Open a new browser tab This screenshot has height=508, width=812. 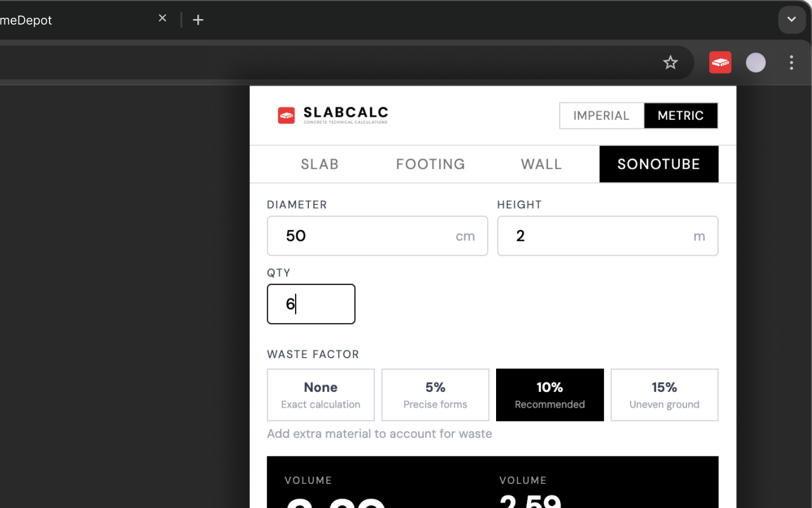198,20
